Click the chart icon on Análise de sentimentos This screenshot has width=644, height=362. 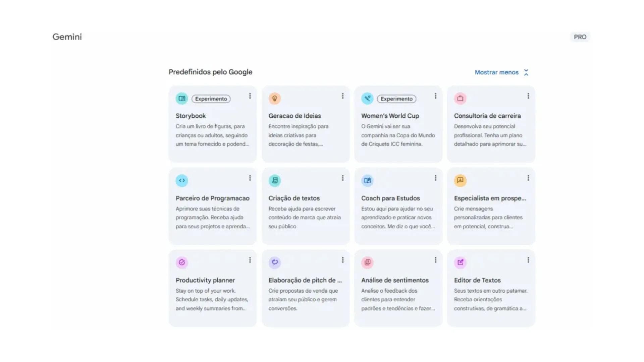click(367, 262)
